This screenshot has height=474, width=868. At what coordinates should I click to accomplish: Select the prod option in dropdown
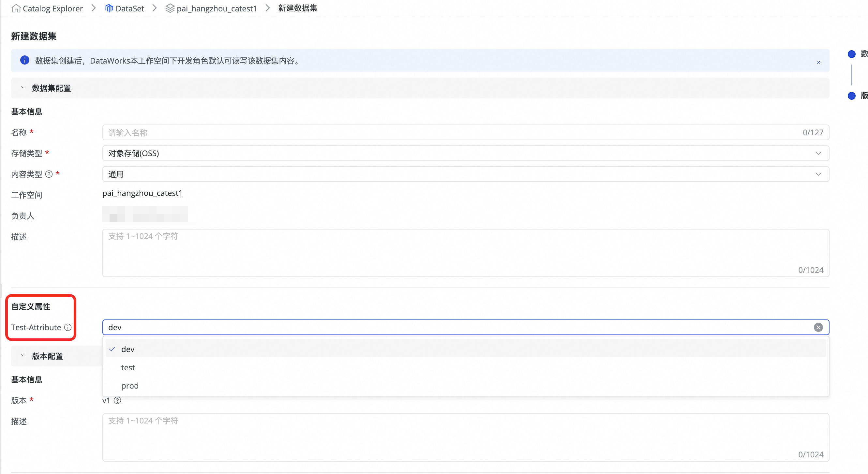click(130, 386)
